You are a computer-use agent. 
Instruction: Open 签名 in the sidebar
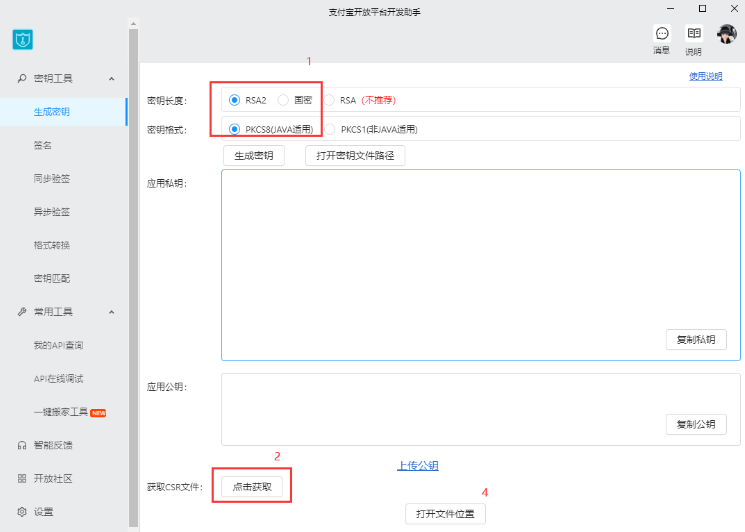pos(44,145)
